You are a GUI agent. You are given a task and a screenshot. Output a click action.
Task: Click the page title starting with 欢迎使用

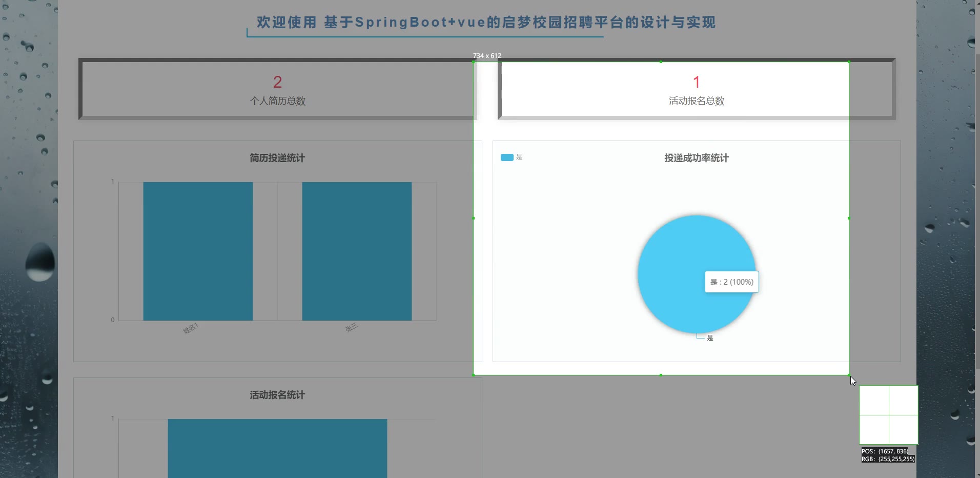(486, 23)
